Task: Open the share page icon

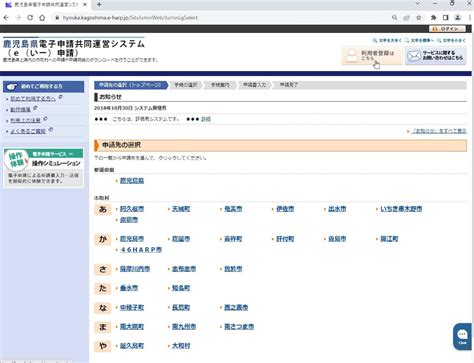Action: click(407, 18)
